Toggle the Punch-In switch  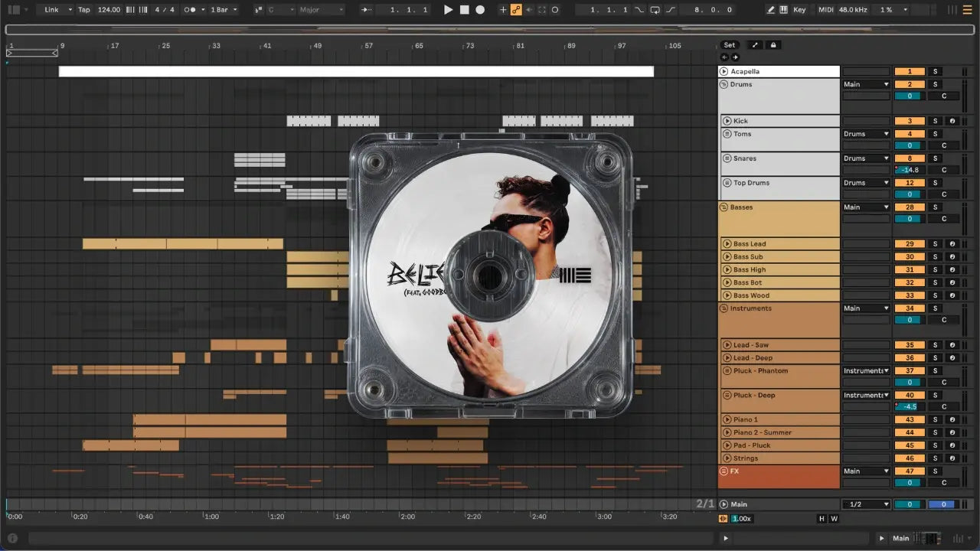639,10
